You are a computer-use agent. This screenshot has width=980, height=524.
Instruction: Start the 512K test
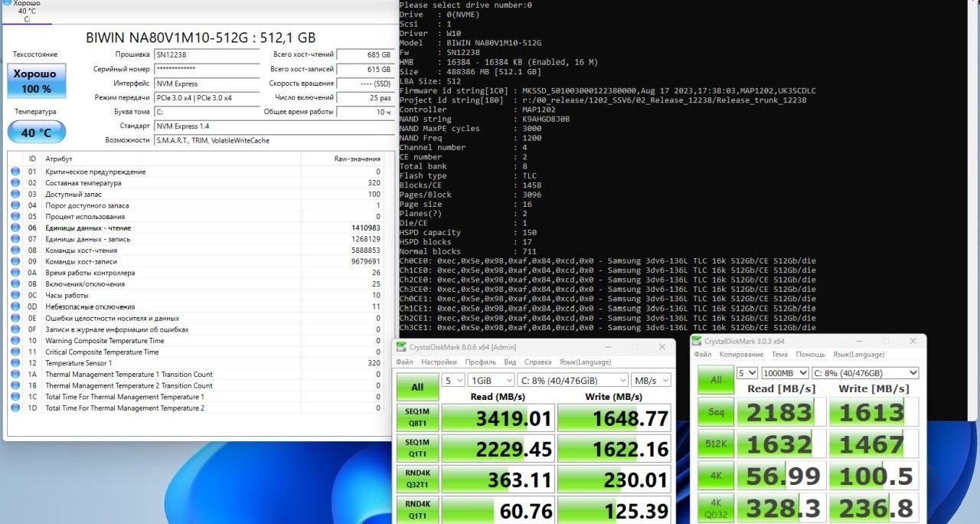pyautogui.click(x=715, y=444)
